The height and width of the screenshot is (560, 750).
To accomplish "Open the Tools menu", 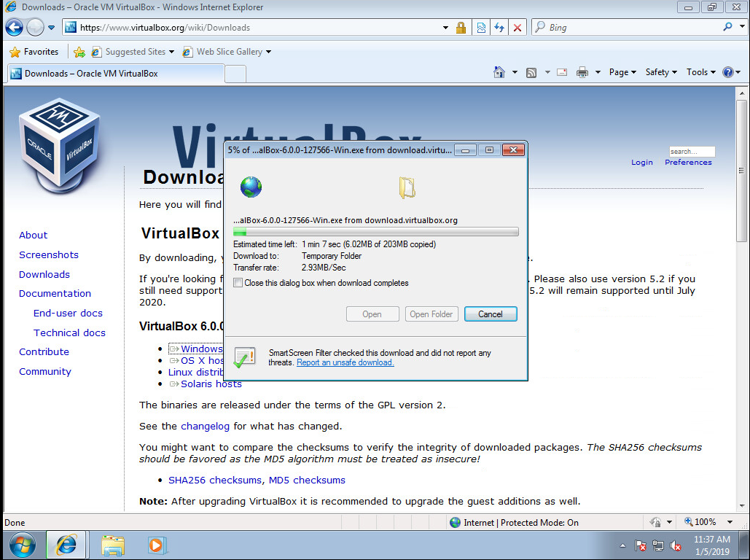I will [700, 72].
